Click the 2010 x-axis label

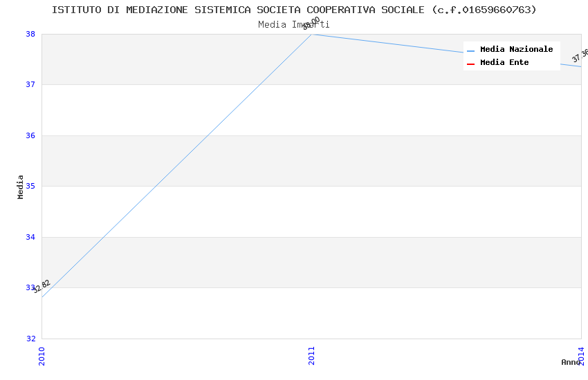(x=42, y=356)
